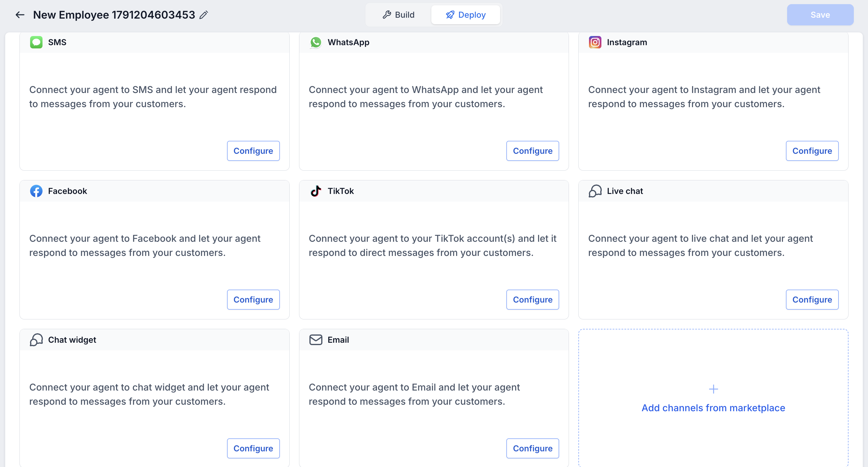Screen dimensions: 868x467
Task: Click the Live chat card title text
Action: 625,191
